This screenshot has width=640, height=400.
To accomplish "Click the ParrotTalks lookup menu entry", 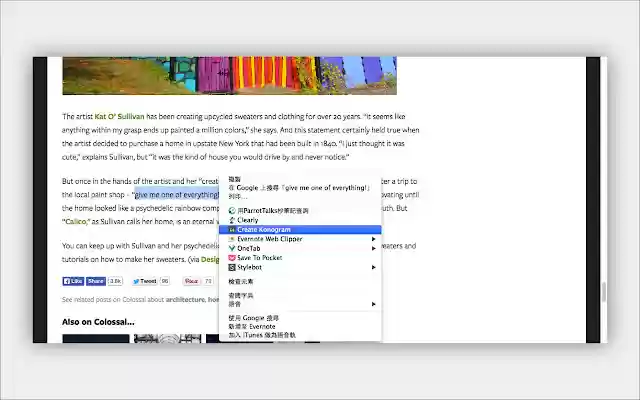I will pos(300,211).
